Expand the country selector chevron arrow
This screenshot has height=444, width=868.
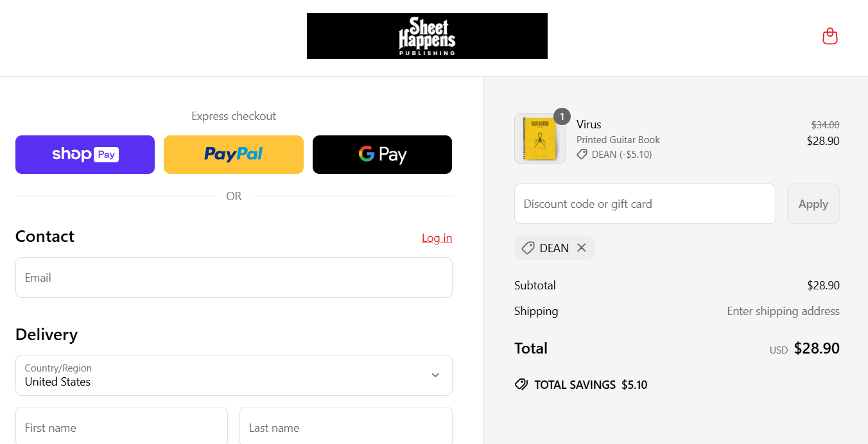click(435, 375)
